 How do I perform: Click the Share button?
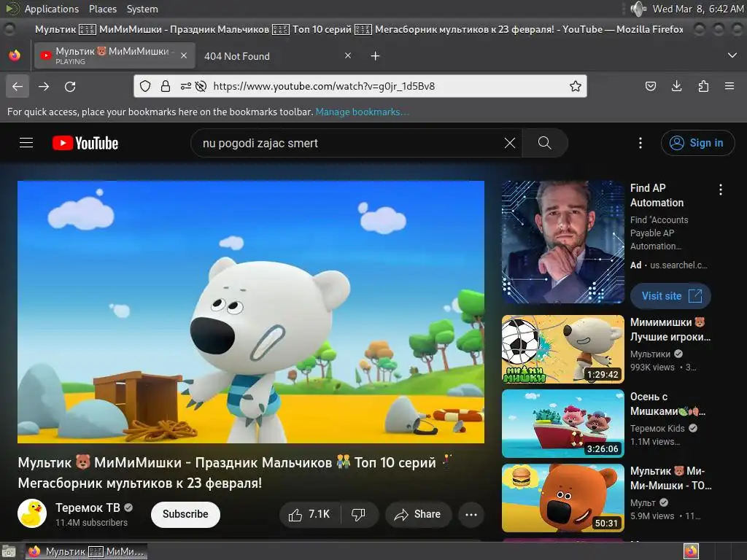[418, 514]
